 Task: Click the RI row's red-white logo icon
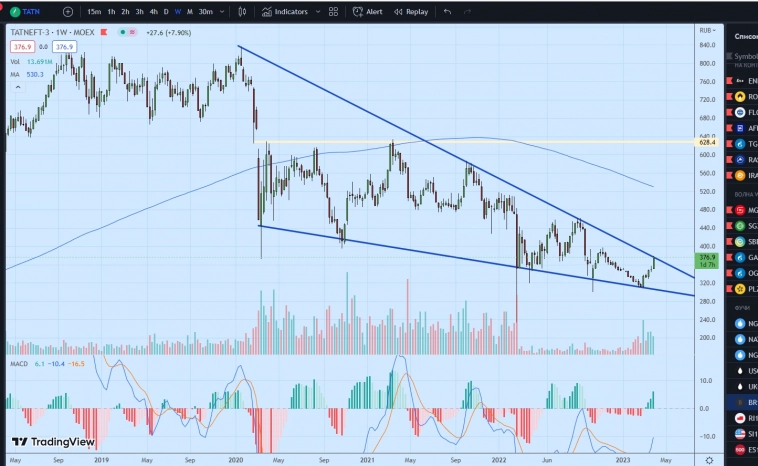tap(740, 418)
